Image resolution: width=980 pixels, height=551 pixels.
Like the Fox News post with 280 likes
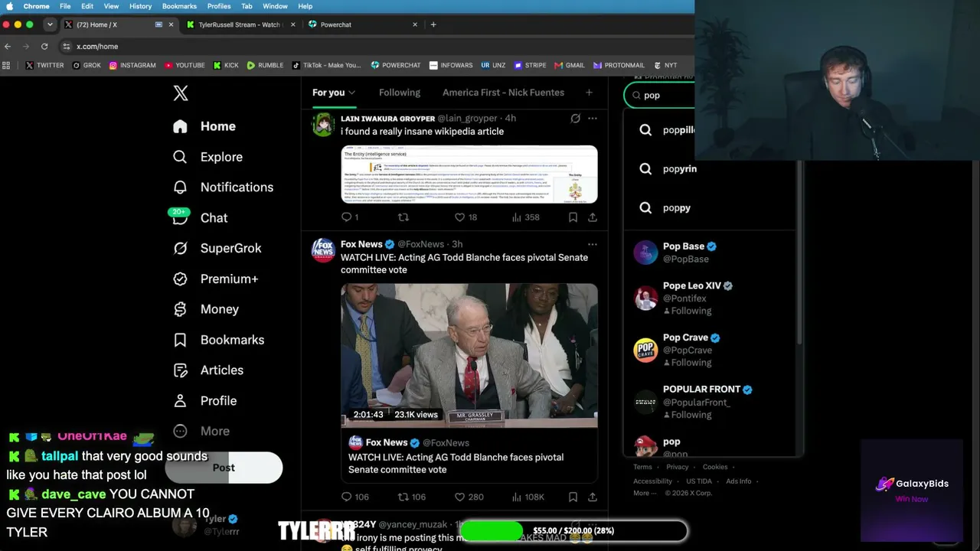469,497
